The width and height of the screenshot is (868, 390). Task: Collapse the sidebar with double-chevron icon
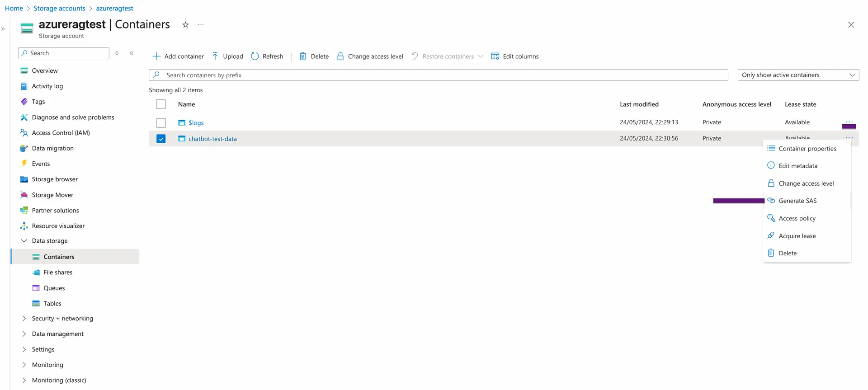click(x=132, y=53)
